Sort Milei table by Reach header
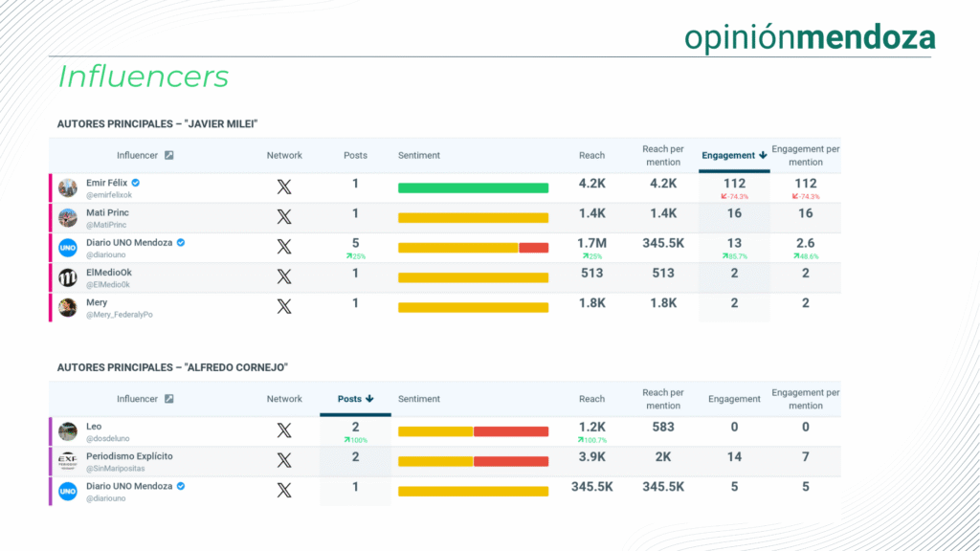980x551 pixels. [x=591, y=155]
